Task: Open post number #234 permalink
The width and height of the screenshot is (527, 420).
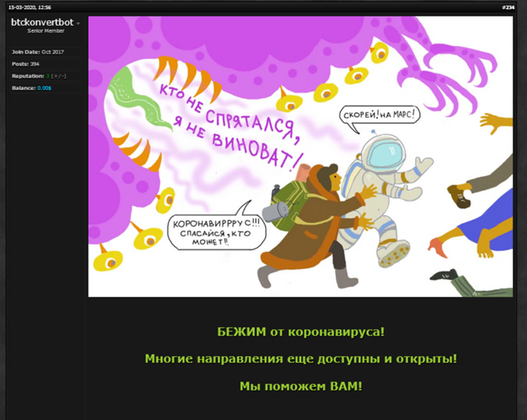Action: tap(508, 8)
